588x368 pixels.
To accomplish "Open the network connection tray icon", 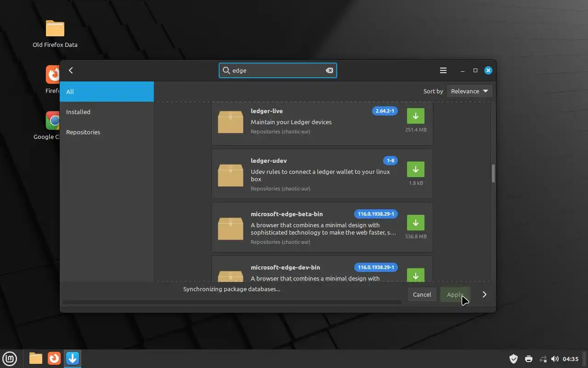I will pyautogui.click(x=543, y=359).
